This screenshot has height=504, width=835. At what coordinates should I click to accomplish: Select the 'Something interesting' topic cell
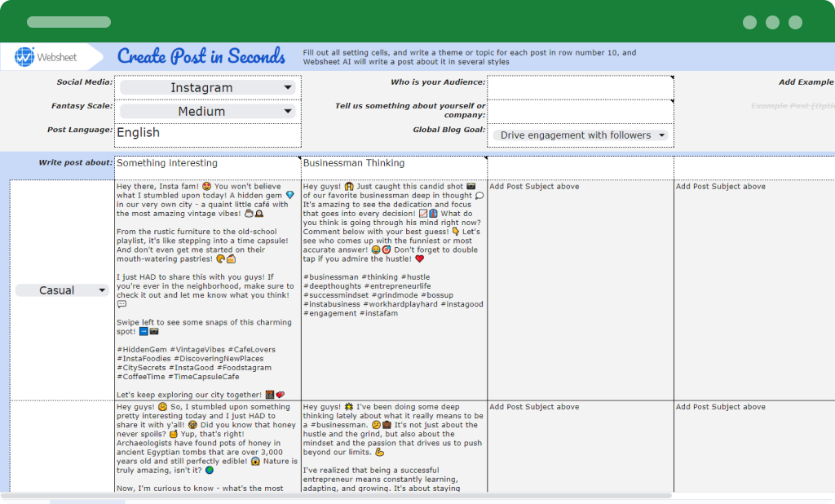point(208,168)
